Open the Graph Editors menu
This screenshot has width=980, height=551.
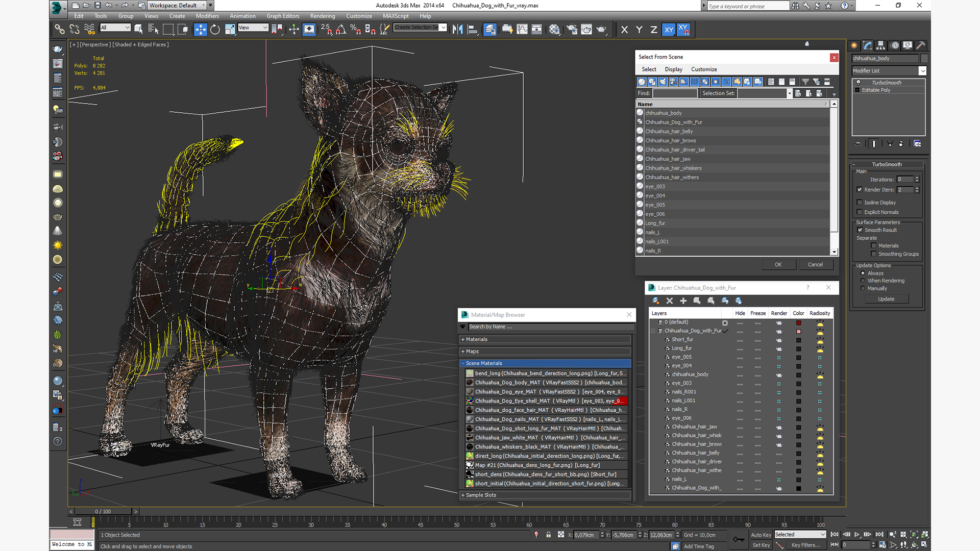(283, 16)
